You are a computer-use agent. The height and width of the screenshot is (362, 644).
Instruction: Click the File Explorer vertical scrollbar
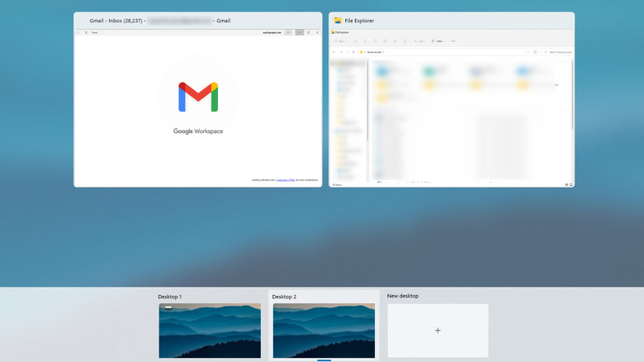point(572,95)
